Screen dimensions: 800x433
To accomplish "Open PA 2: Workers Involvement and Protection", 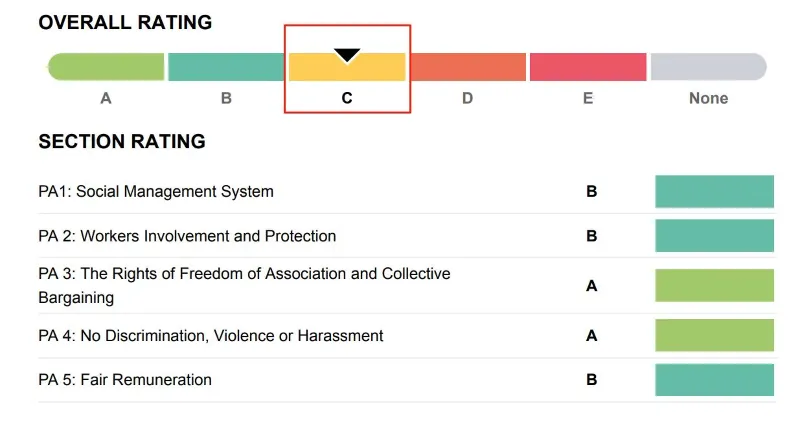I will (x=187, y=236).
